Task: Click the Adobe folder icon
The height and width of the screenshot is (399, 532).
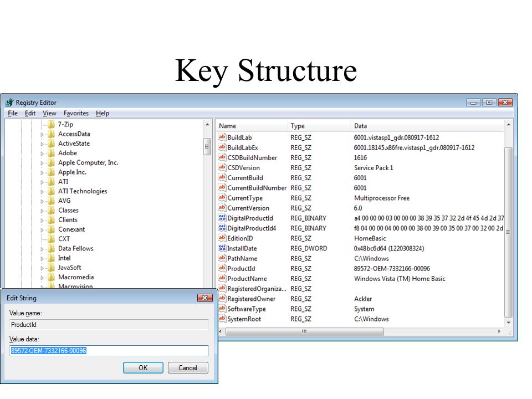Action: pos(51,153)
